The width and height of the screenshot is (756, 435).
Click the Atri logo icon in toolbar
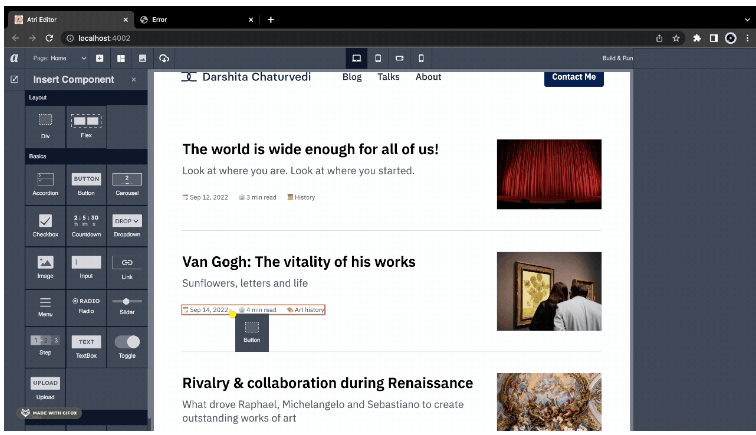pyautogui.click(x=14, y=58)
